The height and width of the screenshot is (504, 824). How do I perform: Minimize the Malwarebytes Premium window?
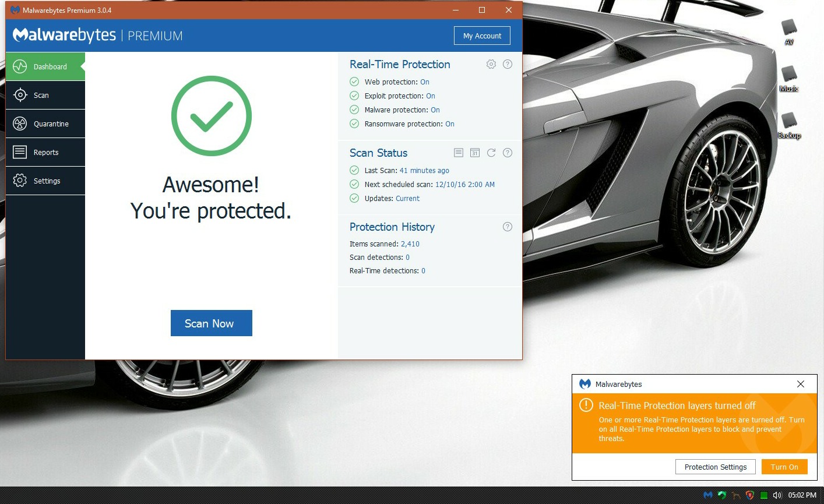click(x=456, y=10)
